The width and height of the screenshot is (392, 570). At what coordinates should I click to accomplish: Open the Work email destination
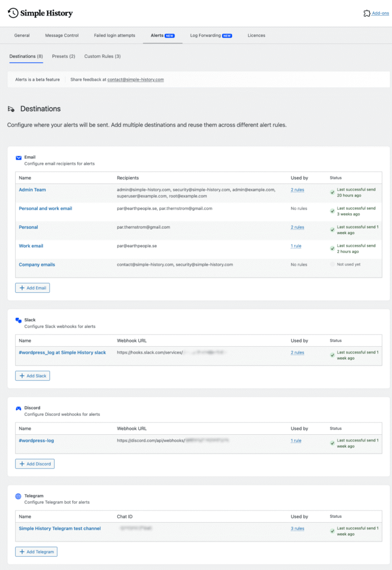click(x=31, y=246)
